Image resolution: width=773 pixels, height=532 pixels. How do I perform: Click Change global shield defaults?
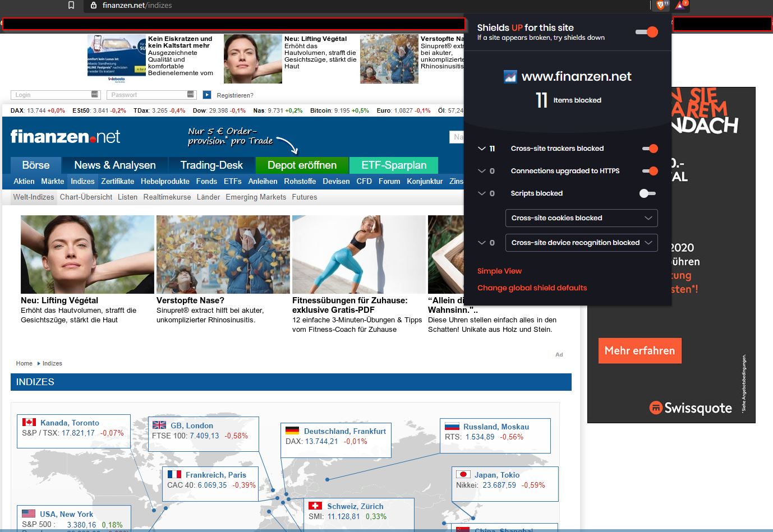[532, 288]
